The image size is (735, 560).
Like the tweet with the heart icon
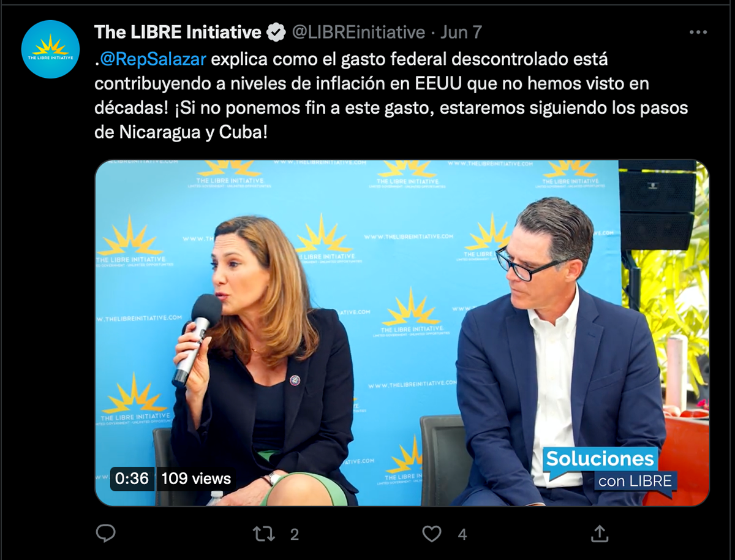click(432, 534)
